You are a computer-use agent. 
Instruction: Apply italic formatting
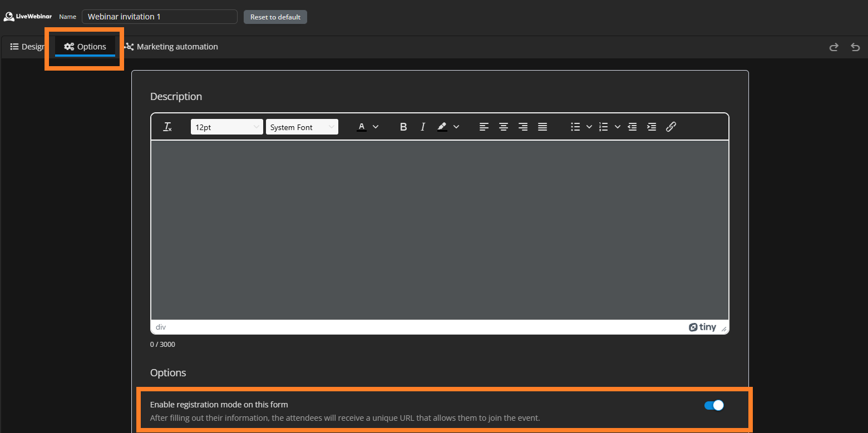[x=422, y=127]
